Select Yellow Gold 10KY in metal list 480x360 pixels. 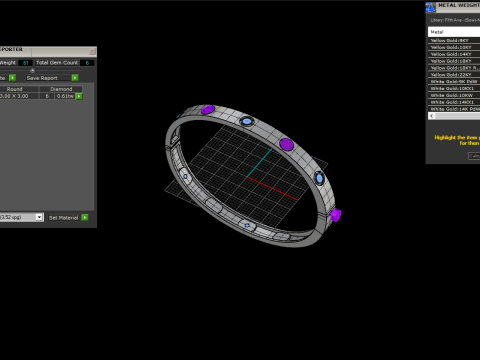tap(454, 47)
